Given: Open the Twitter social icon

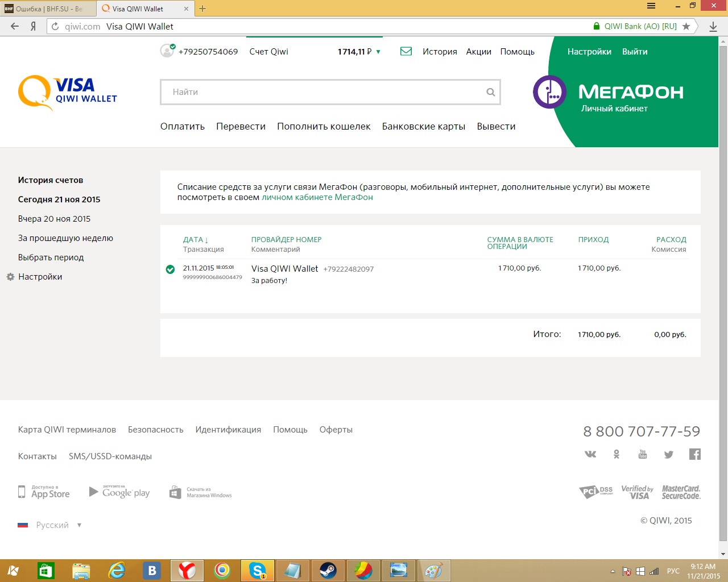Looking at the screenshot, I should point(669,454).
